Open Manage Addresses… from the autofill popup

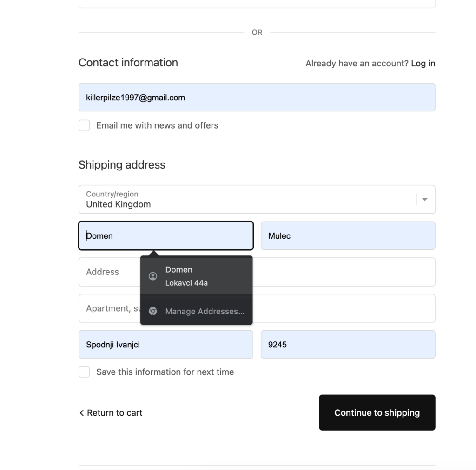[205, 311]
